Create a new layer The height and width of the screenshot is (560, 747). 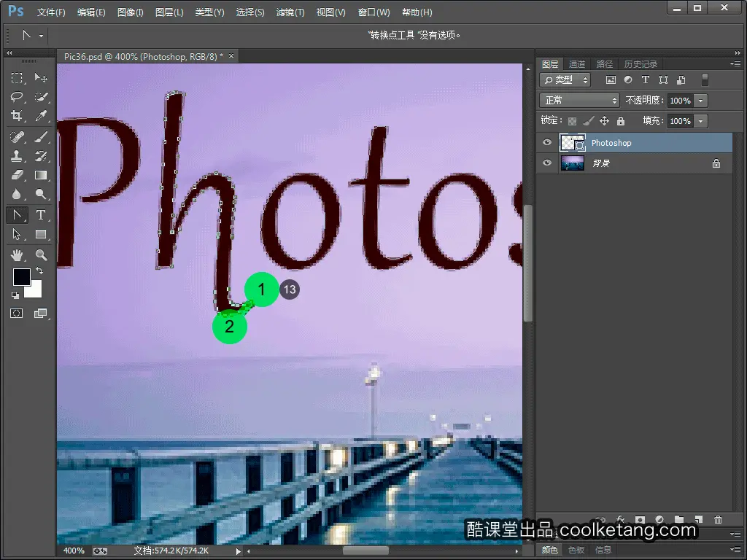coord(698,519)
